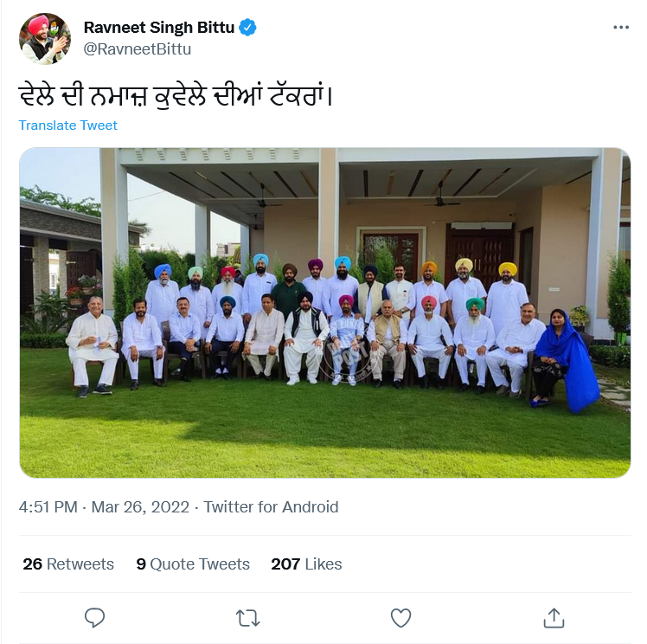The image size is (647, 644).
Task: Open the share tweet icon
Action: [554, 618]
